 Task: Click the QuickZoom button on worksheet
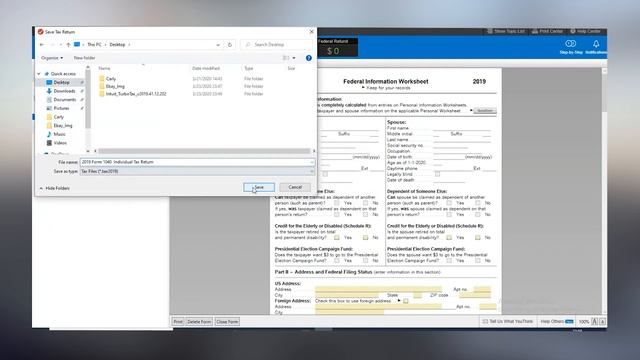[484, 111]
